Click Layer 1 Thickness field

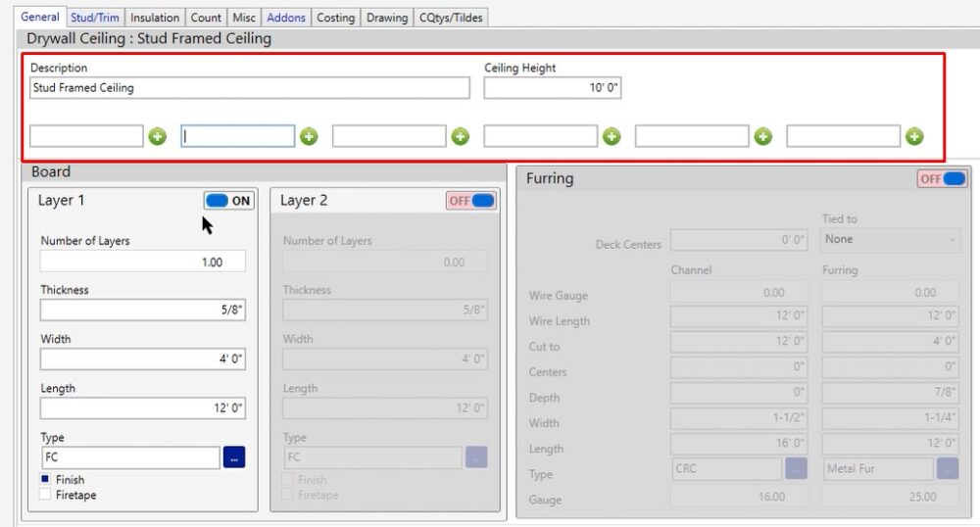142,311
